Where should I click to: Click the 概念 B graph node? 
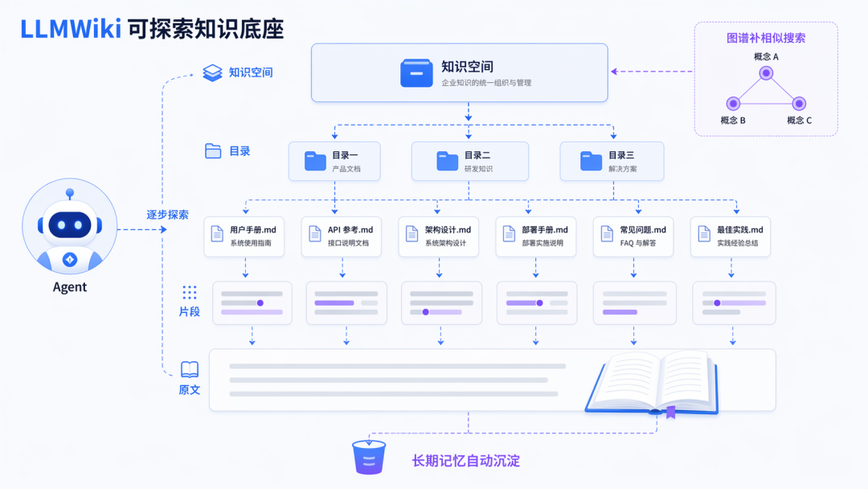(733, 103)
